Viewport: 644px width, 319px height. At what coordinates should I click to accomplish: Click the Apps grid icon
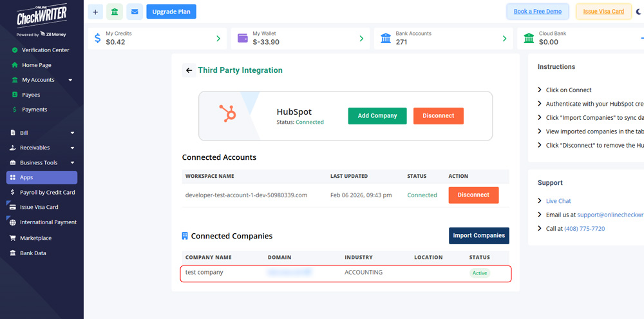coord(13,178)
